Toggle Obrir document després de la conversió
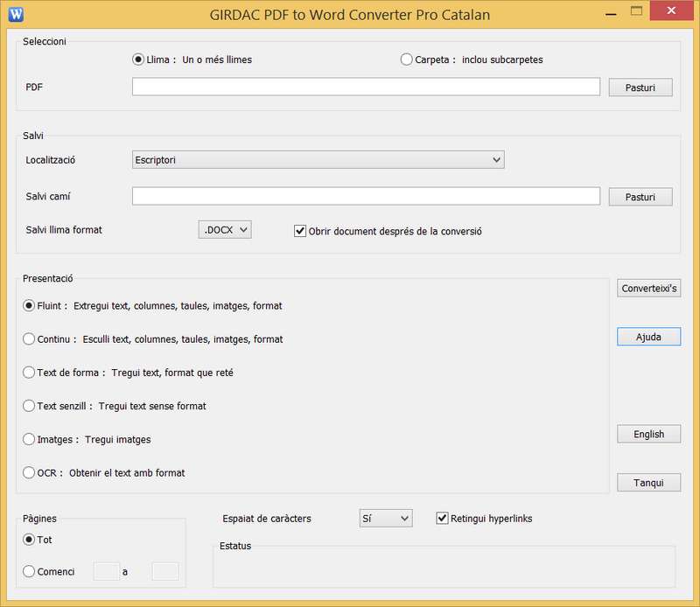 point(301,231)
